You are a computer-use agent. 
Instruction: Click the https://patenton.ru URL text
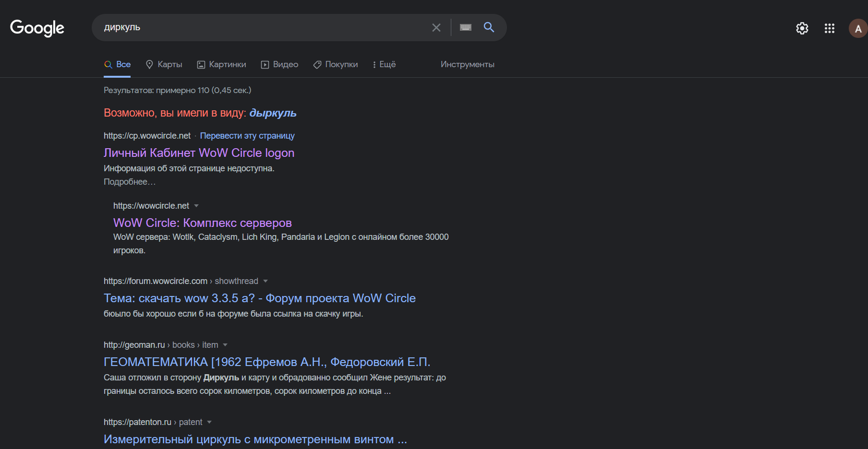[137, 422]
